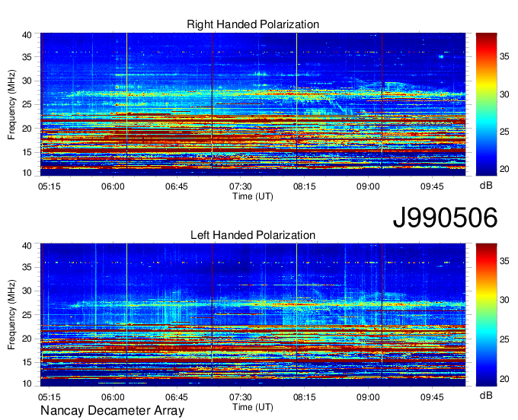The width and height of the screenshot is (518, 420).
Task: Click the 08:15 tick label on the top plot
Action: pyautogui.click(x=304, y=186)
